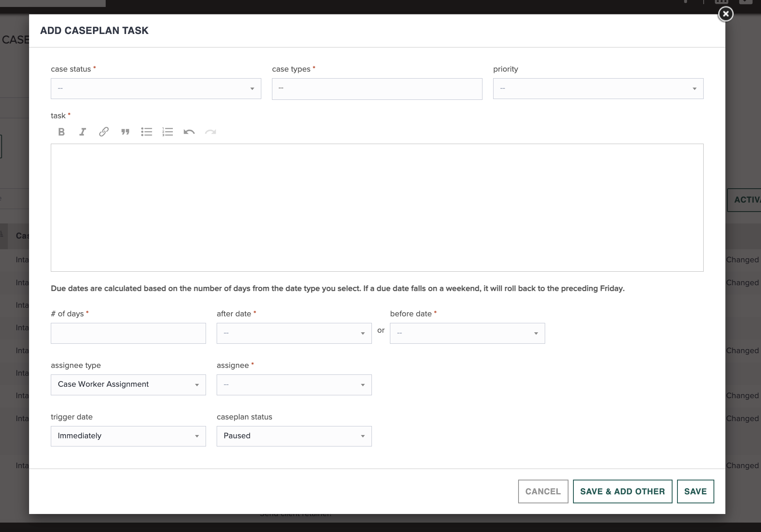Undo the last edit in the task editor
This screenshot has width=761, height=532.
189,132
